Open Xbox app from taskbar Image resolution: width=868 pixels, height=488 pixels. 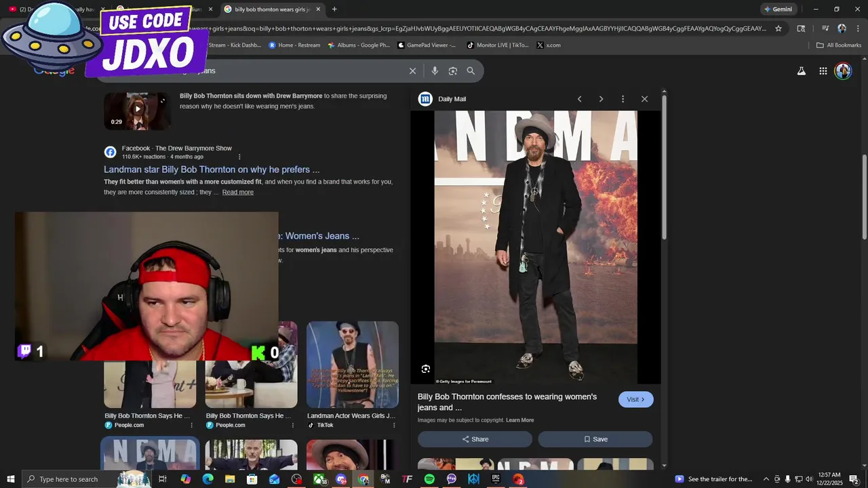pos(319,479)
